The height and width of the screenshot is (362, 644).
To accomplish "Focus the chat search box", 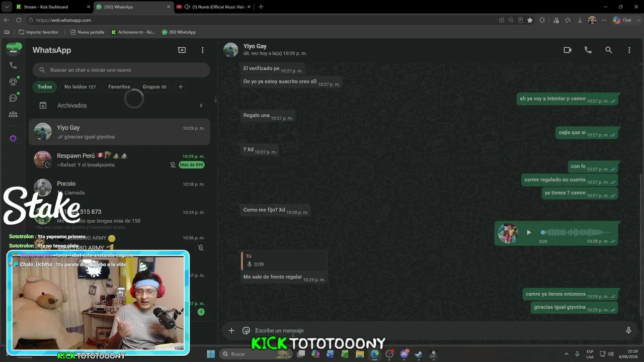I will click(x=121, y=70).
